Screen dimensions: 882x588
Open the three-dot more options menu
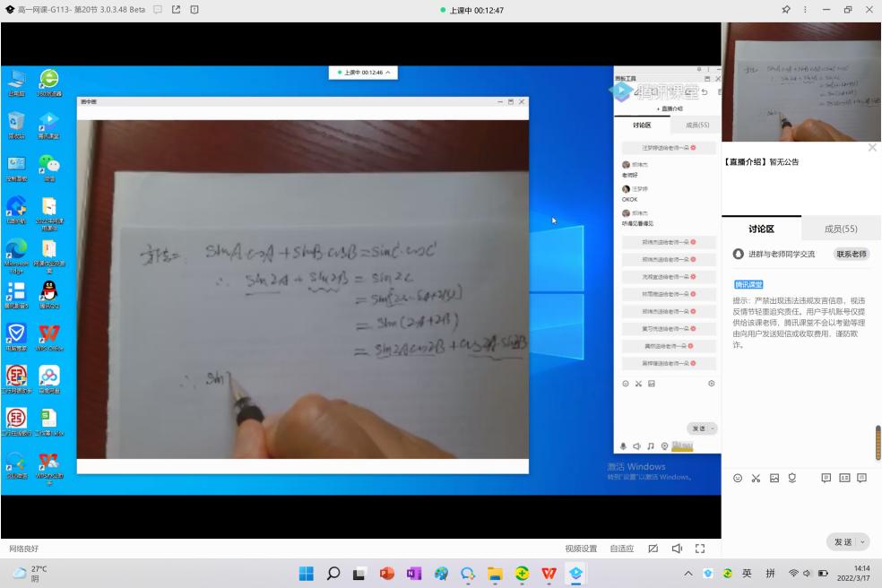pyautogui.click(x=806, y=10)
